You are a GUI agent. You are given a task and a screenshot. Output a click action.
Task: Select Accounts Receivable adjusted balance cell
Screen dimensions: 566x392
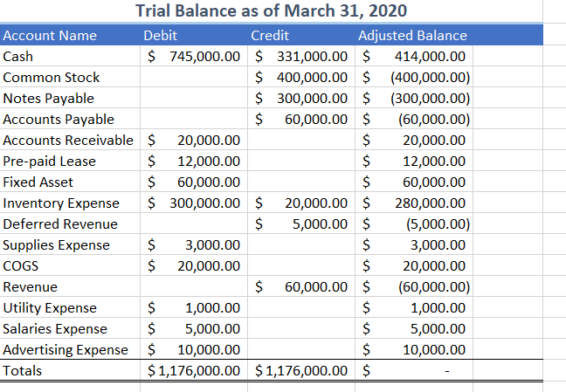[x=414, y=140]
